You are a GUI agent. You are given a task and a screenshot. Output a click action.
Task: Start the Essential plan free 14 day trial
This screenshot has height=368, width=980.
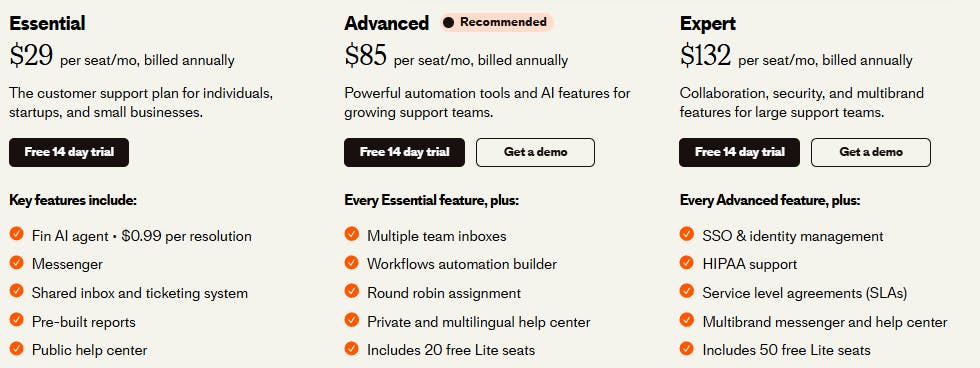pos(69,152)
